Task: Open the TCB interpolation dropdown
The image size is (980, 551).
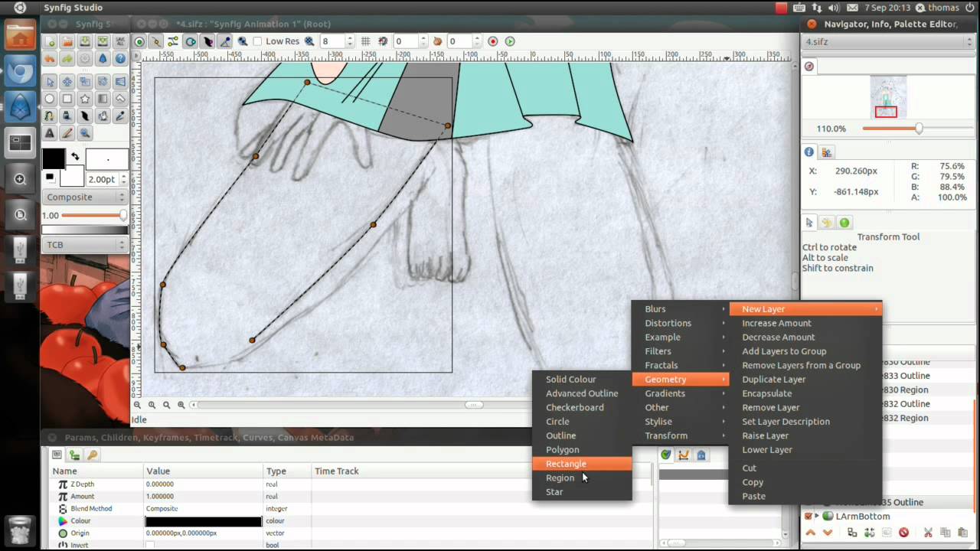Action: (x=84, y=244)
